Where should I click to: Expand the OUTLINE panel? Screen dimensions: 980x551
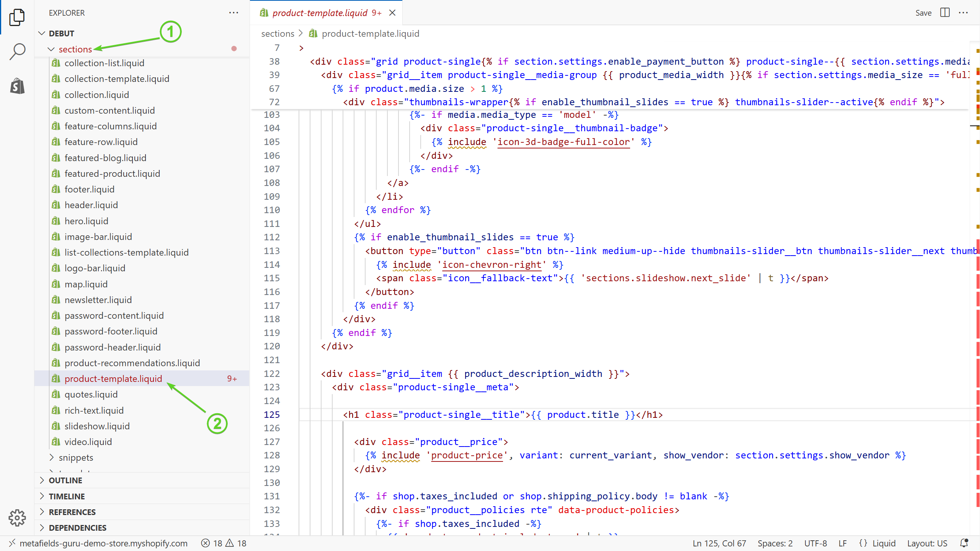pos(65,480)
